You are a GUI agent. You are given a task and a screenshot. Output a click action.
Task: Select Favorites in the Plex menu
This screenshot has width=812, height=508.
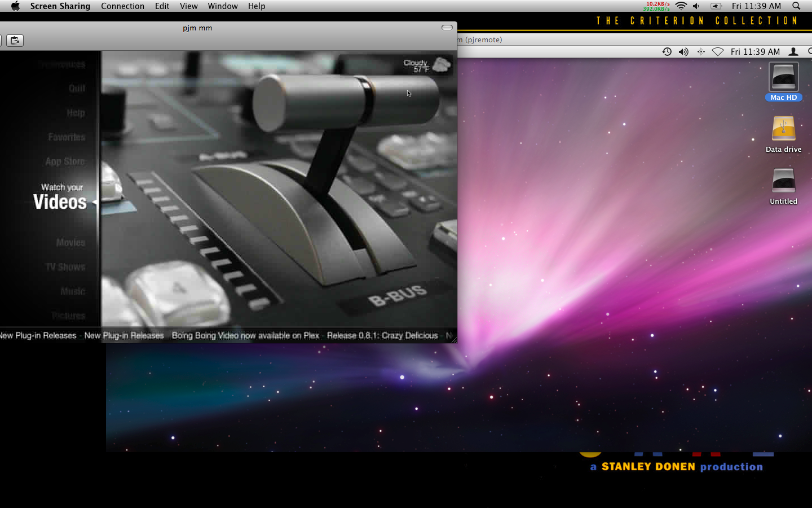[67, 137]
